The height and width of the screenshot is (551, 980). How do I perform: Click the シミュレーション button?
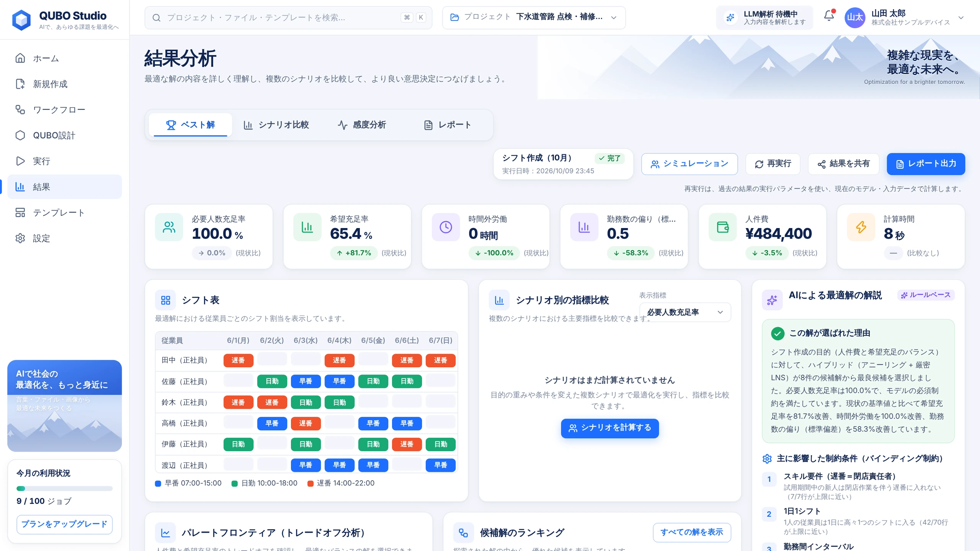coord(689,164)
